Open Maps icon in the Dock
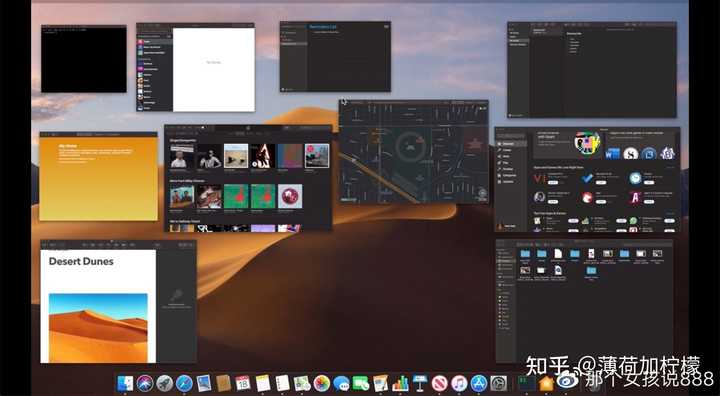The image size is (720, 396). click(x=302, y=383)
